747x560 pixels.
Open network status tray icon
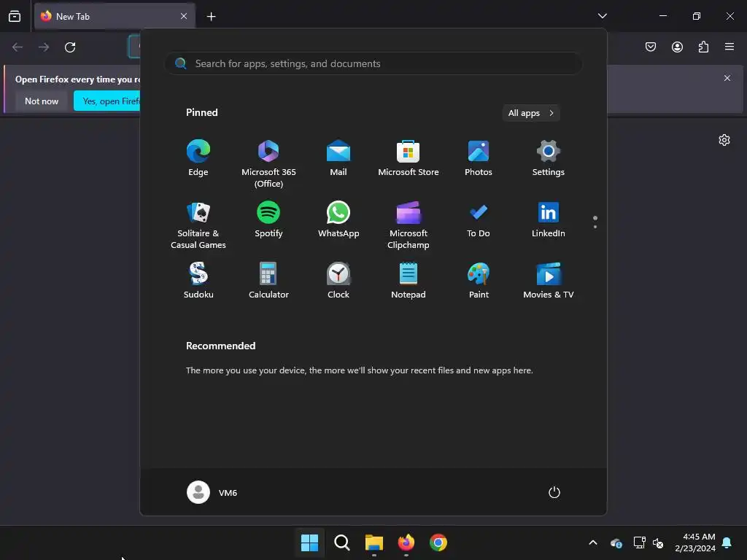pyautogui.click(x=639, y=542)
